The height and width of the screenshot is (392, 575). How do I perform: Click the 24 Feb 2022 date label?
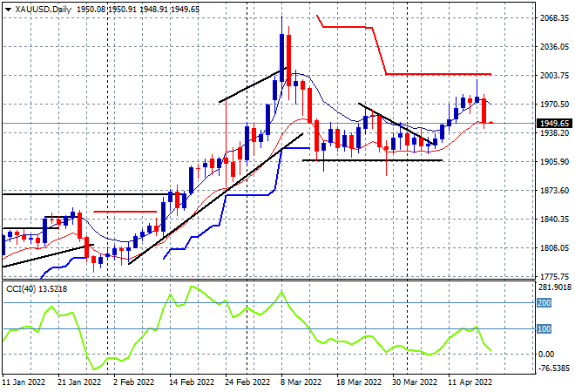[247, 382]
